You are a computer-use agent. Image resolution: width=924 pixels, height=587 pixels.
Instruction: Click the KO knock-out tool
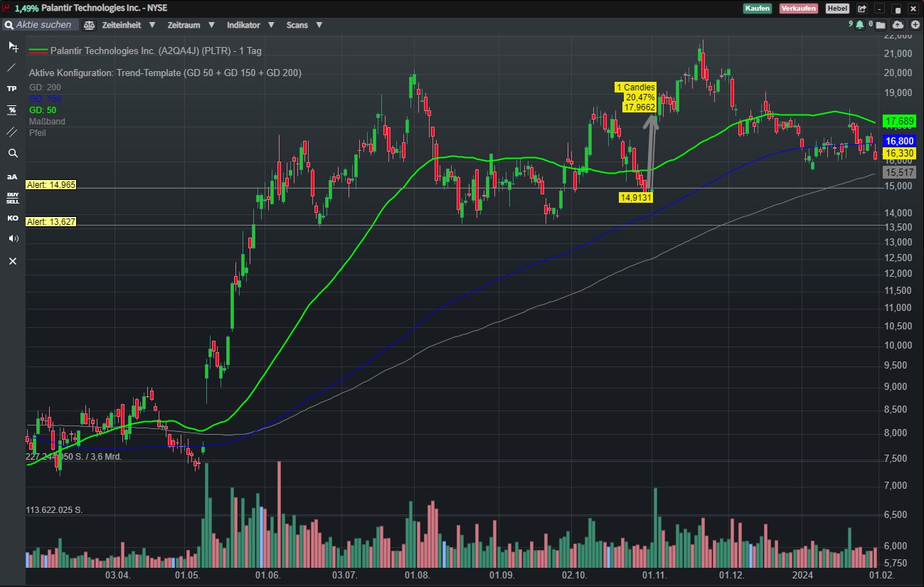pyautogui.click(x=12, y=218)
